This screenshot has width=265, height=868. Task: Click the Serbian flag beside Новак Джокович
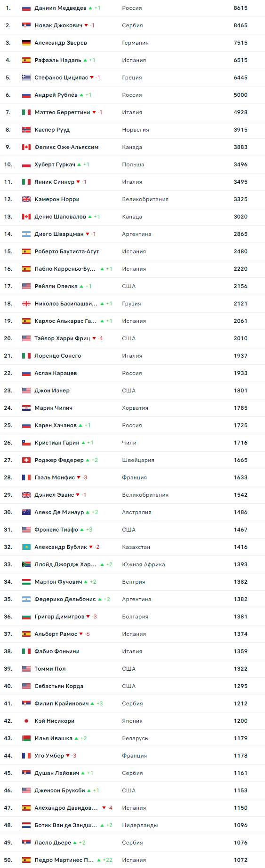pos(26,25)
